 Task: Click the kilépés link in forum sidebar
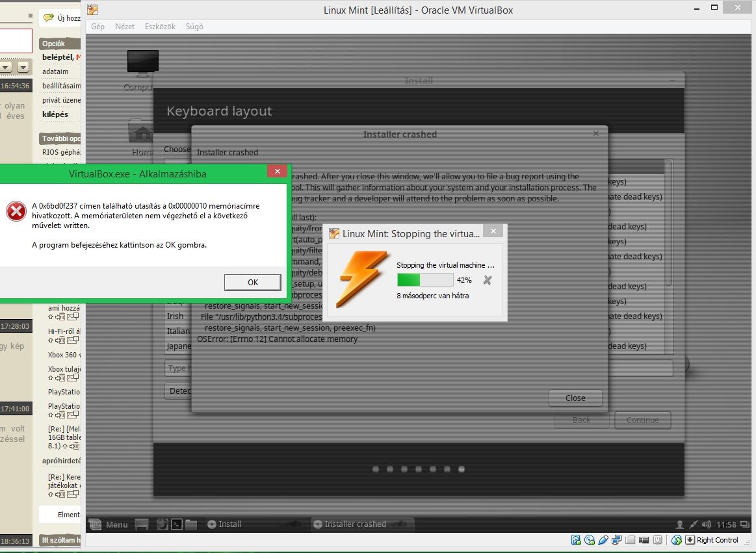pos(55,114)
